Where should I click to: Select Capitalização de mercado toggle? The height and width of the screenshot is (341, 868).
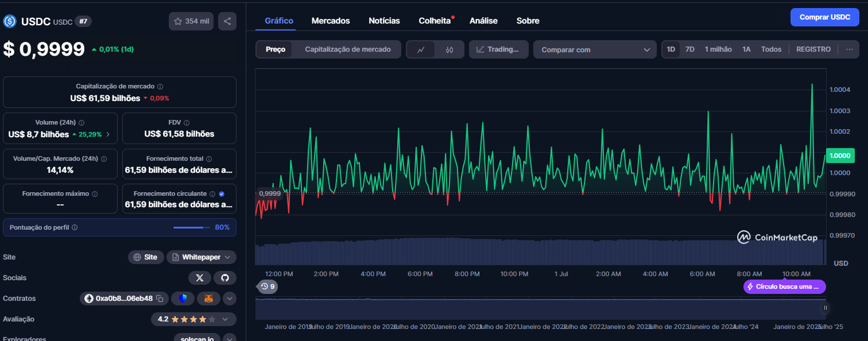coord(348,49)
